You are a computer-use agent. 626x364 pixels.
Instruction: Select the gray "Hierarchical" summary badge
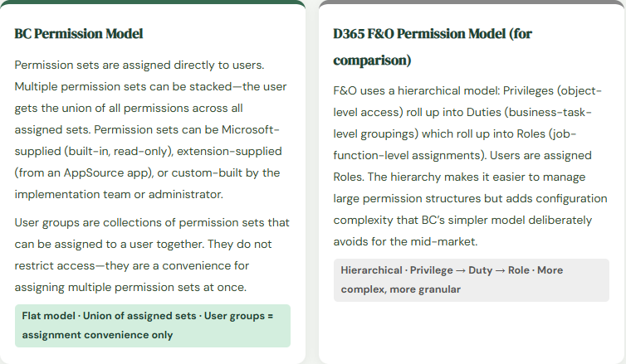point(471,279)
